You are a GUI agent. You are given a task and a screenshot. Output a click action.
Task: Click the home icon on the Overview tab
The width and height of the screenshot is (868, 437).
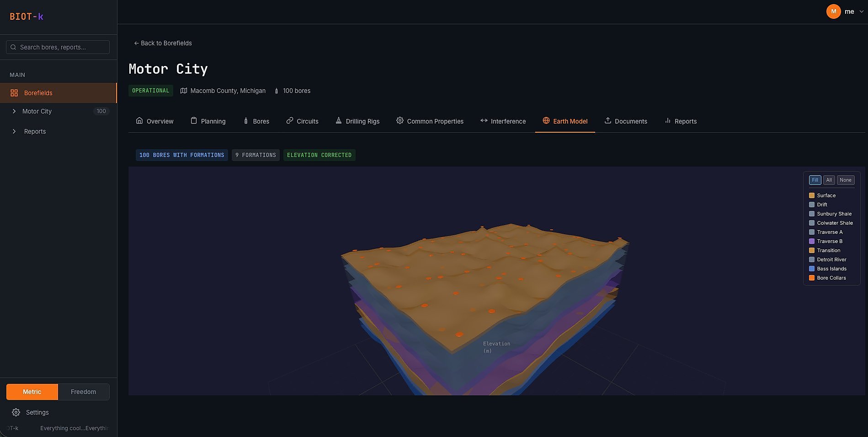[139, 121]
